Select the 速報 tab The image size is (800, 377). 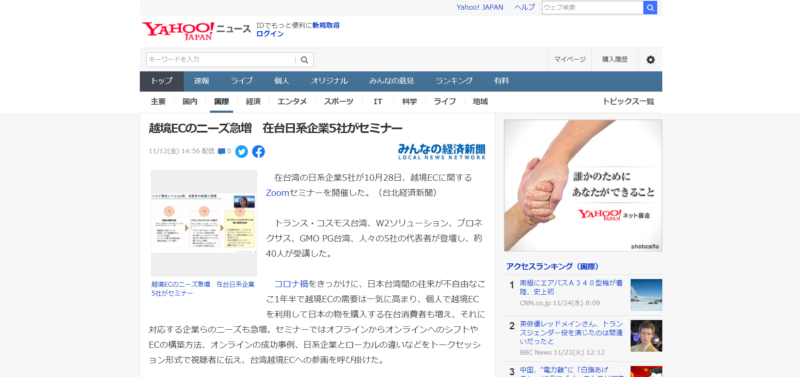click(202, 81)
